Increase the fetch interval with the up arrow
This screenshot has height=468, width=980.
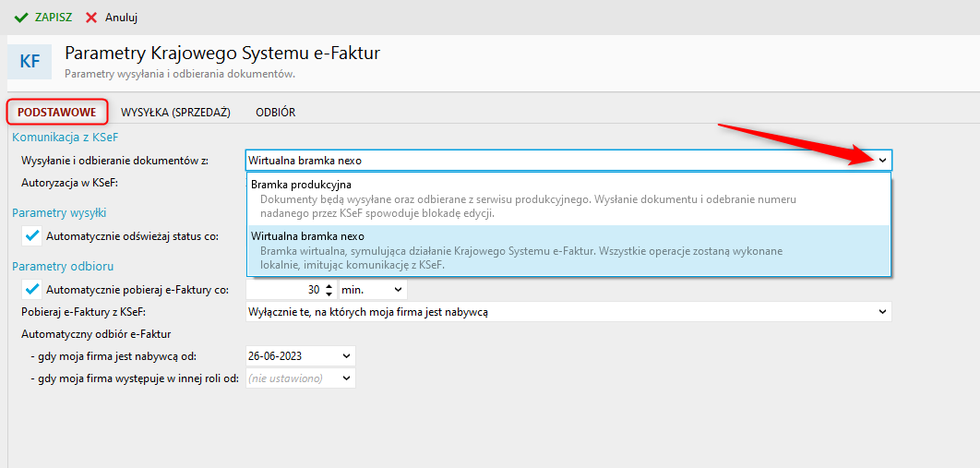pos(329,286)
